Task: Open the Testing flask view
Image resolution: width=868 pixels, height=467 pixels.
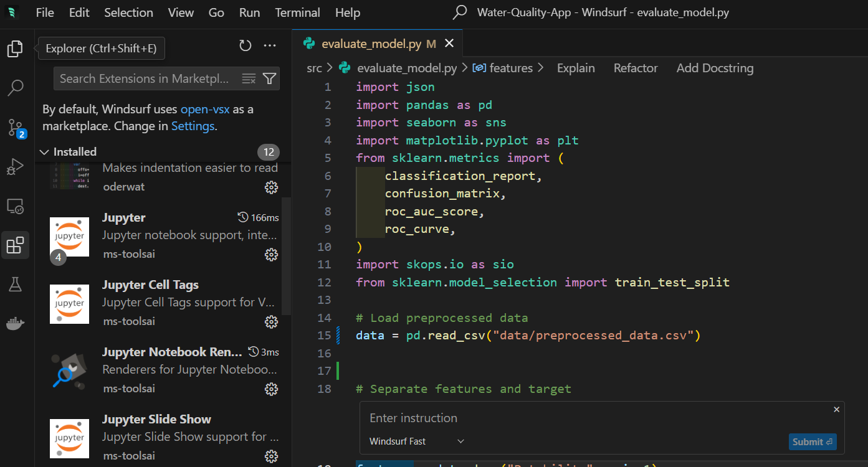Action: point(15,285)
